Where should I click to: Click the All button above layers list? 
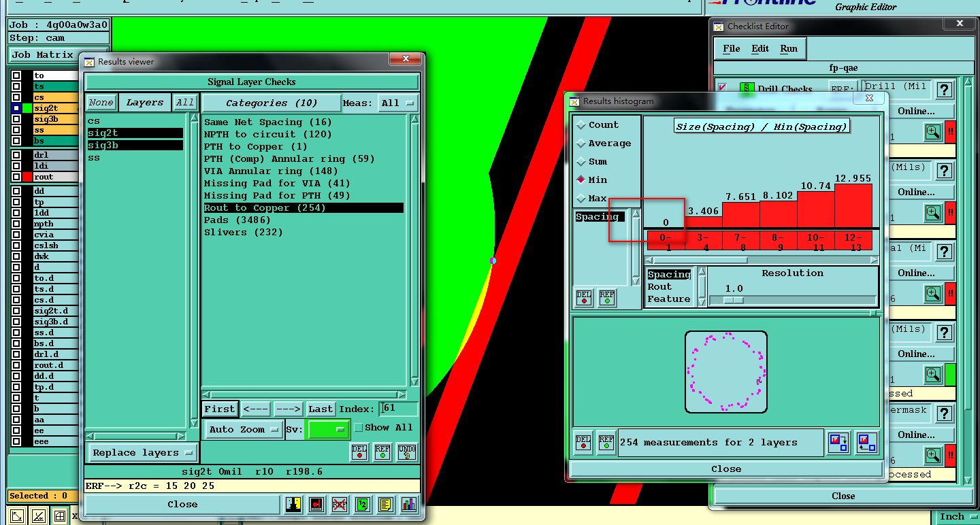[185, 103]
